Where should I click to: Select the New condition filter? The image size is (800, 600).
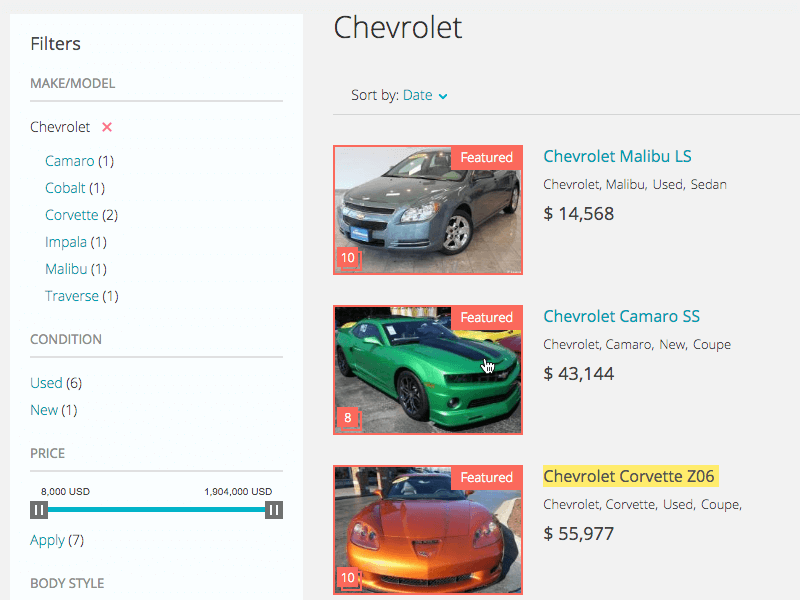pyautogui.click(x=44, y=410)
